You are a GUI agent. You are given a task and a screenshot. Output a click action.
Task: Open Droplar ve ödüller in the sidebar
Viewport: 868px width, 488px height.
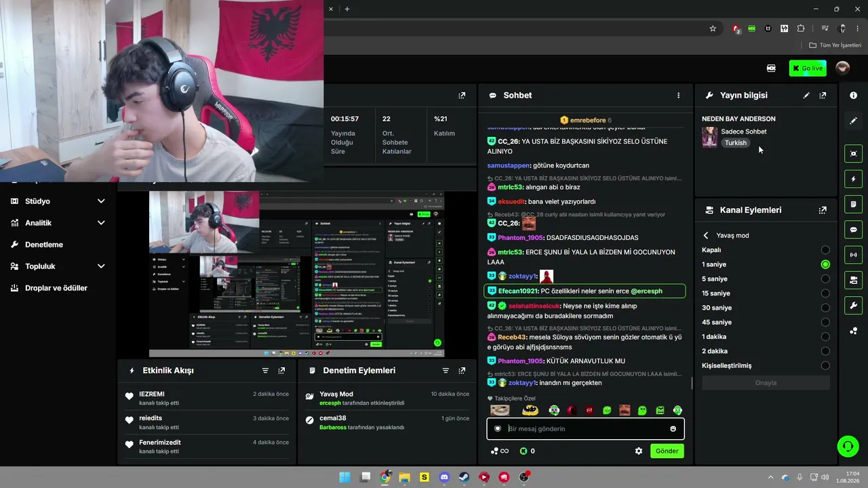coord(58,288)
